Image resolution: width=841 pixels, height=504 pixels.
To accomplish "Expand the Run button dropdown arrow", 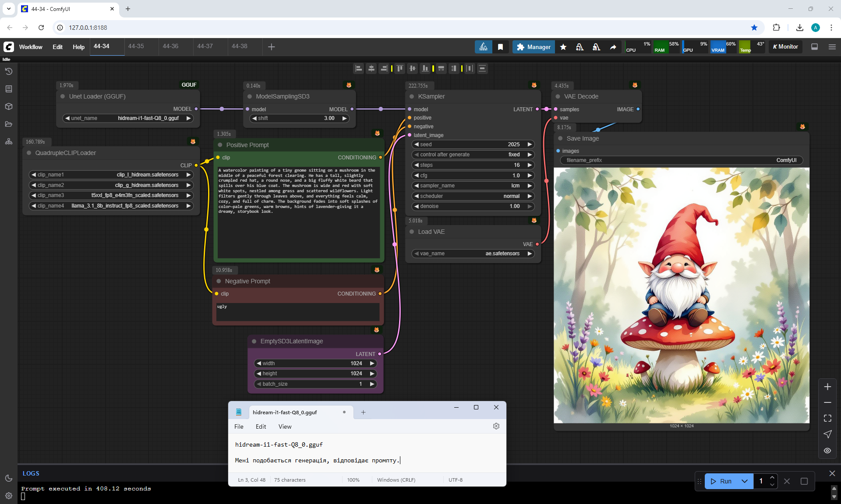I will coord(745,481).
